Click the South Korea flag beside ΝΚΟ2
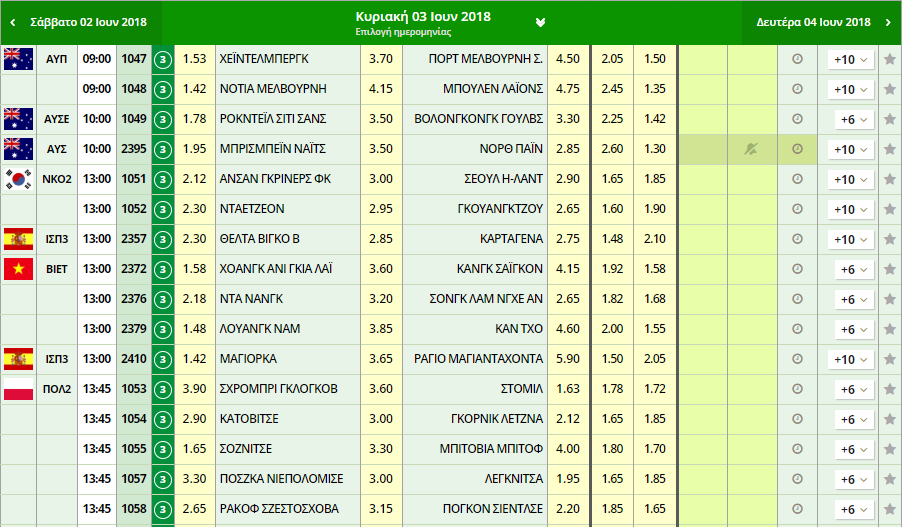This screenshot has height=527, width=904. coord(18,179)
